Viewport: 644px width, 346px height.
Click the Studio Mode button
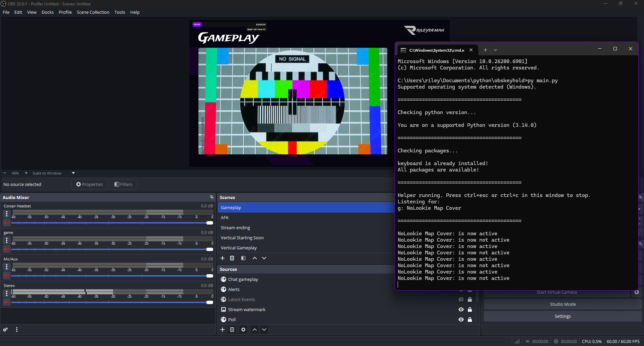tap(562, 304)
